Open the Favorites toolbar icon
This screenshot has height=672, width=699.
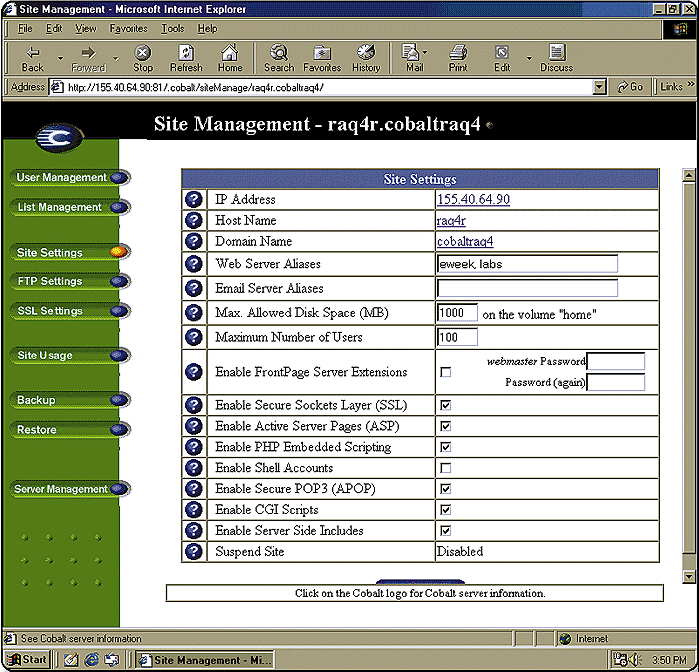point(322,58)
